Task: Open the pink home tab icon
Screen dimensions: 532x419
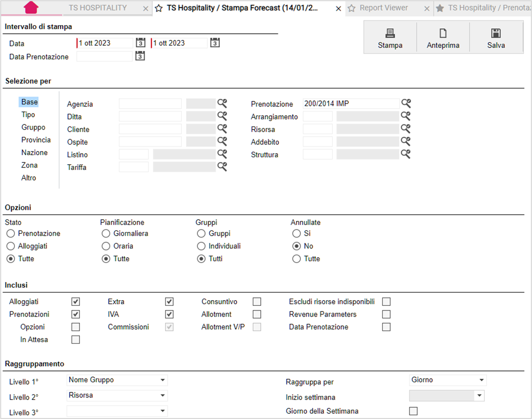Action: pyautogui.click(x=31, y=8)
